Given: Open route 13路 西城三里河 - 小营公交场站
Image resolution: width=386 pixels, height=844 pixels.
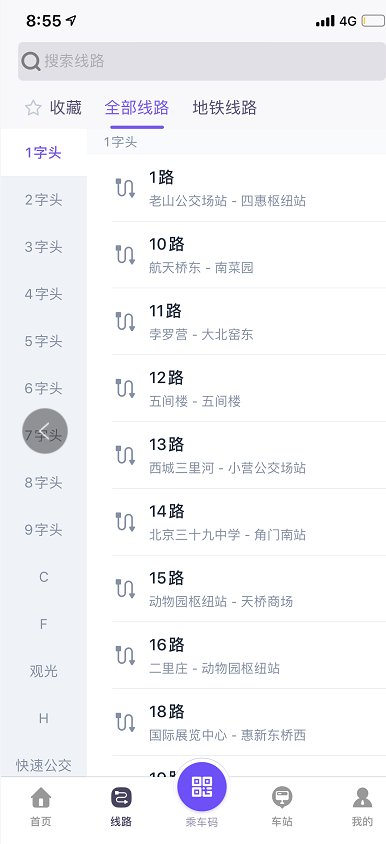Looking at the screenshot, I should [x=249, y=455].
